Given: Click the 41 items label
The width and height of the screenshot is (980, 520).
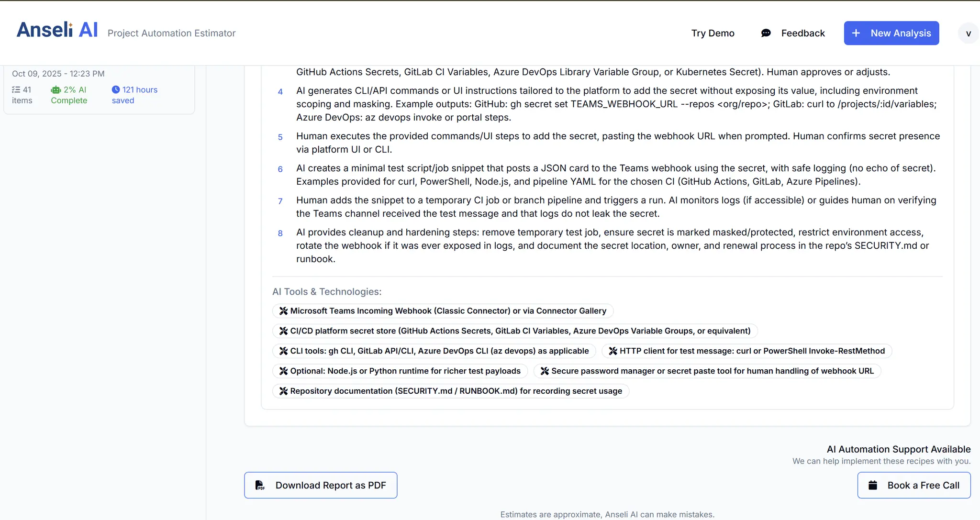Looking at the screenshot, I should (x=22, y=95).
